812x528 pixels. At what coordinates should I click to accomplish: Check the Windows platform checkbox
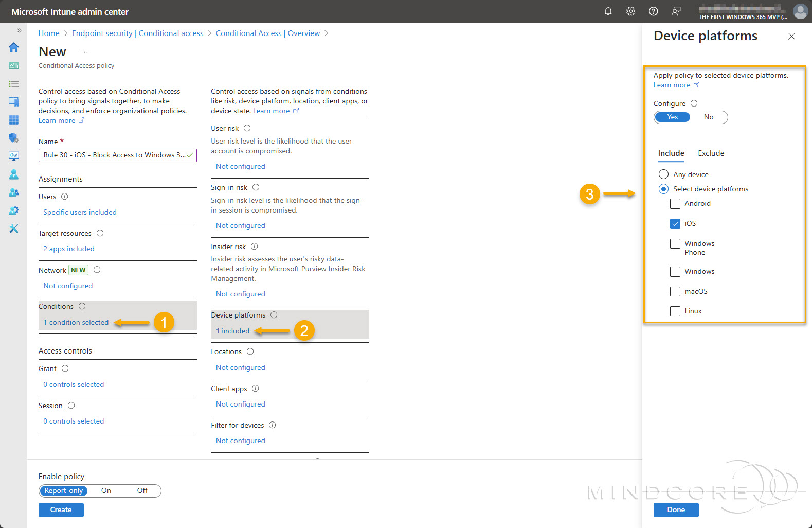click(675, 272)
